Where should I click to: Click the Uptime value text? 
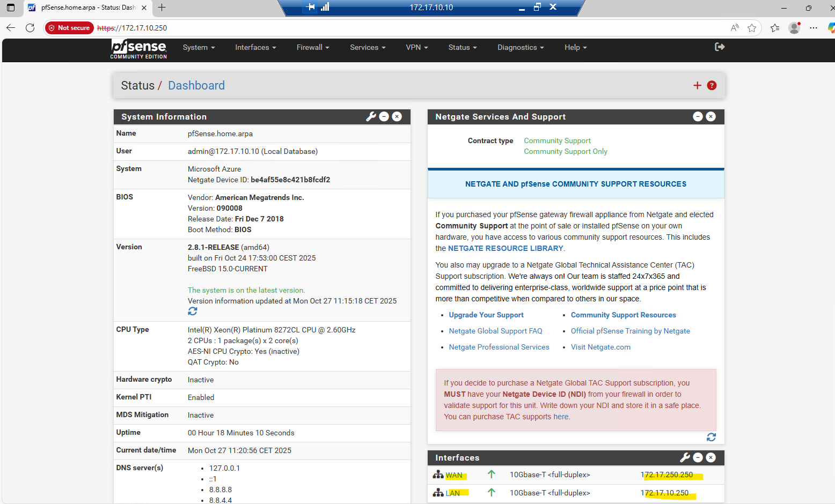point(241,433)
